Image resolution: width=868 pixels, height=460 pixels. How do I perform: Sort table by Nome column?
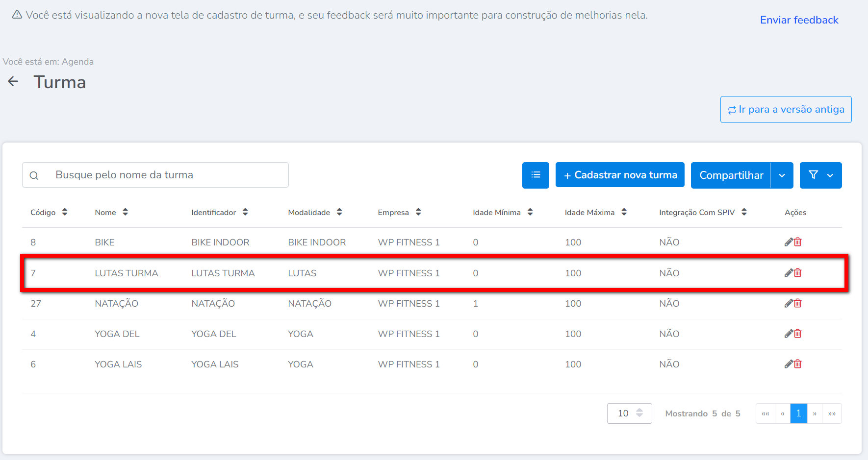(x=125, y=212)
